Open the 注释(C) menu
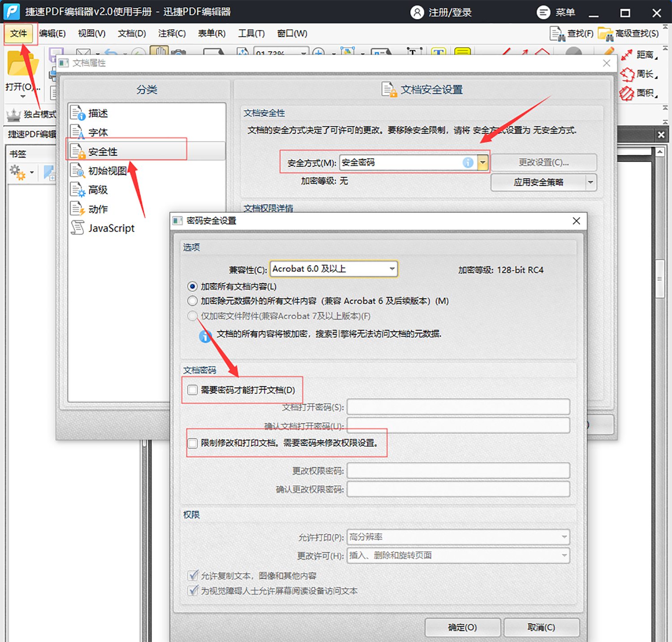The image size is (672, 642). (x=172, y=34)
